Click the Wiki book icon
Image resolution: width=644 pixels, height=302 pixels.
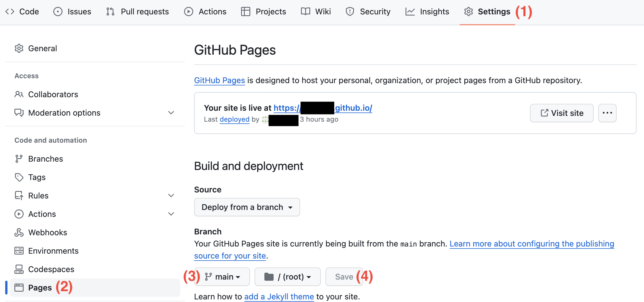306,12
